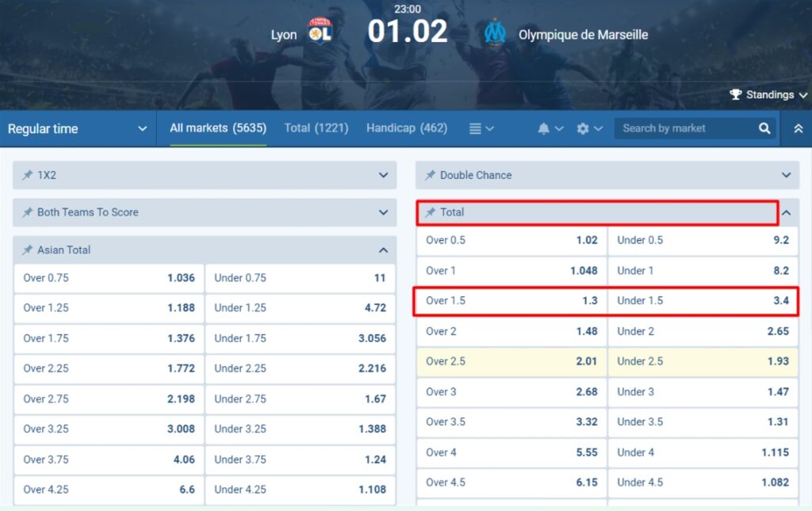Click the Lyon club crest

[320, 33]
